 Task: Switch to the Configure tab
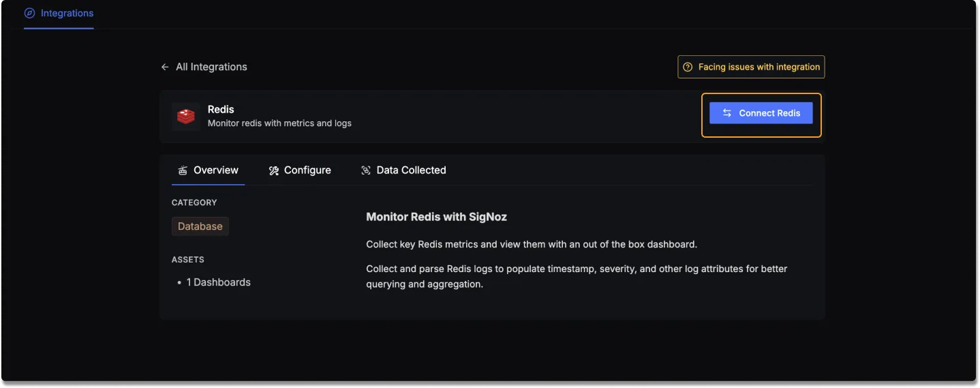tap(300, 170)
